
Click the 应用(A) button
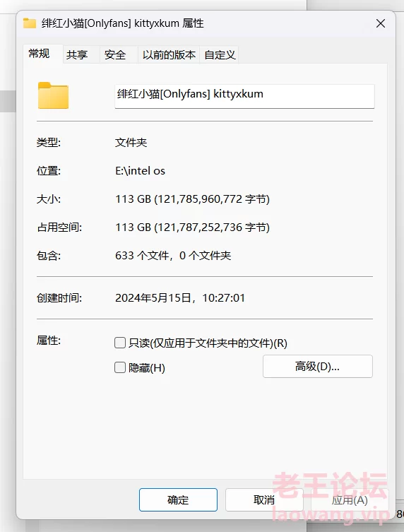(x=350, y=500)
